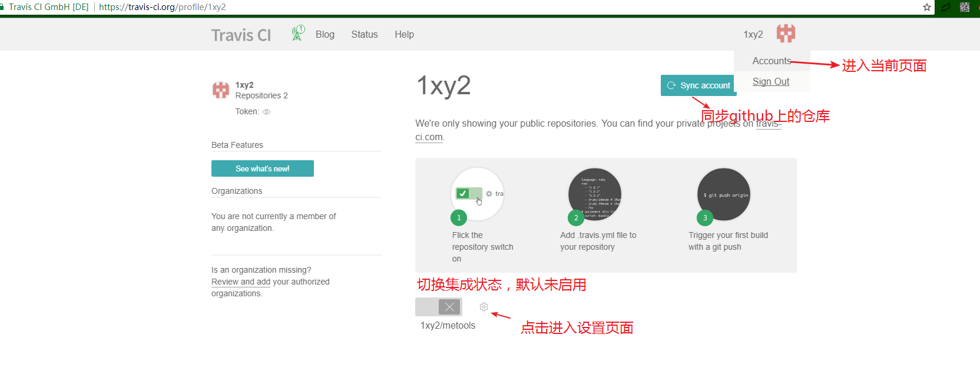Choose Sign Out in the user menu
Viewport: 980px width, 387px height.
[770, 82]
